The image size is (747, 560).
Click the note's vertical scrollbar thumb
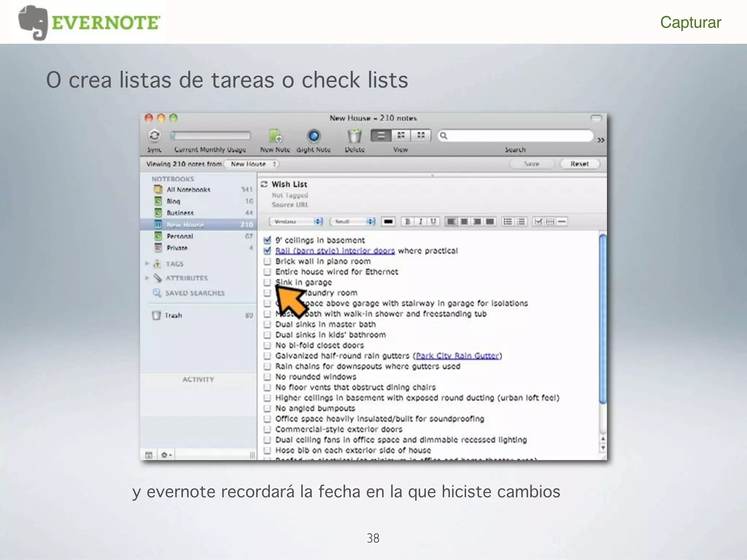(x=603, y=319)
